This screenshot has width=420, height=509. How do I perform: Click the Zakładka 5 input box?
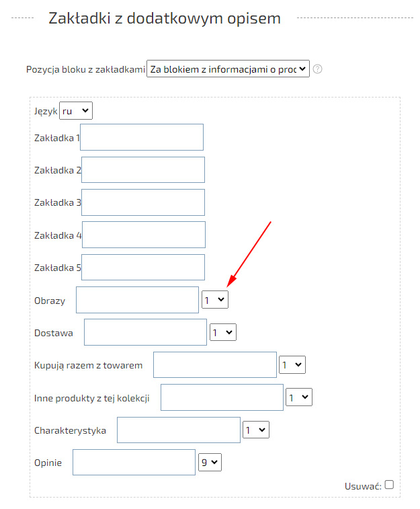click(x=143, y=267)
